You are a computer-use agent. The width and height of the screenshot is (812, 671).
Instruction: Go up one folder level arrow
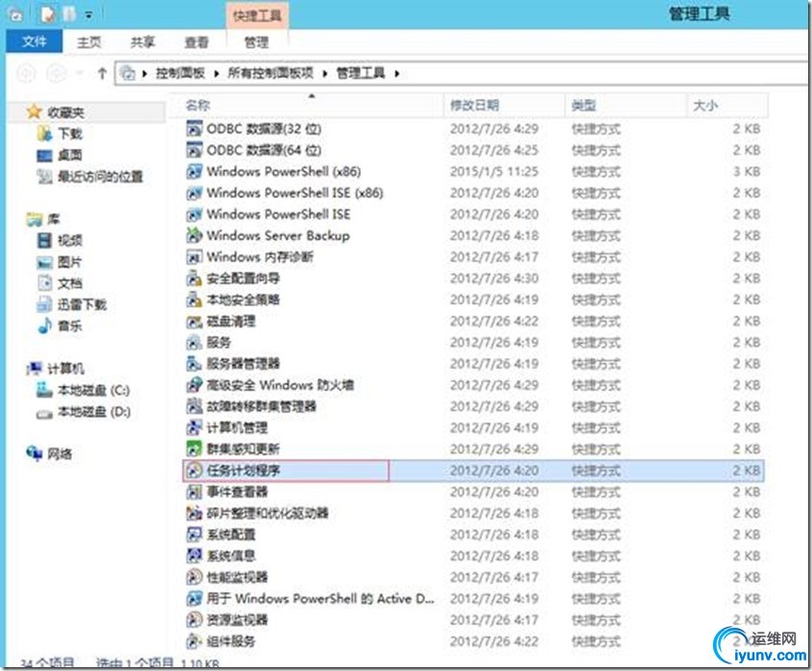point(102,74)
